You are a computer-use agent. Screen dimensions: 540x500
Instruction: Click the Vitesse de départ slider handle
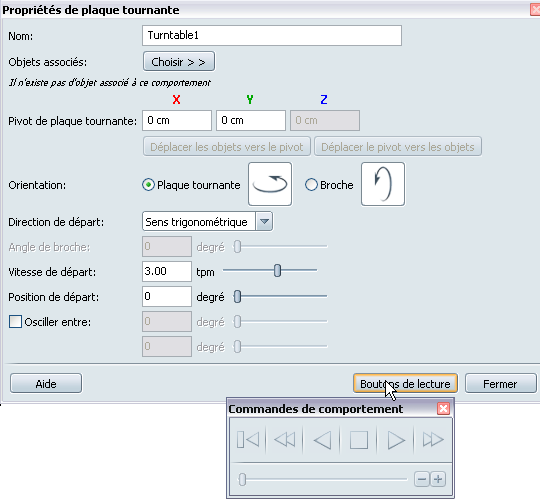(x=277, y=271)
